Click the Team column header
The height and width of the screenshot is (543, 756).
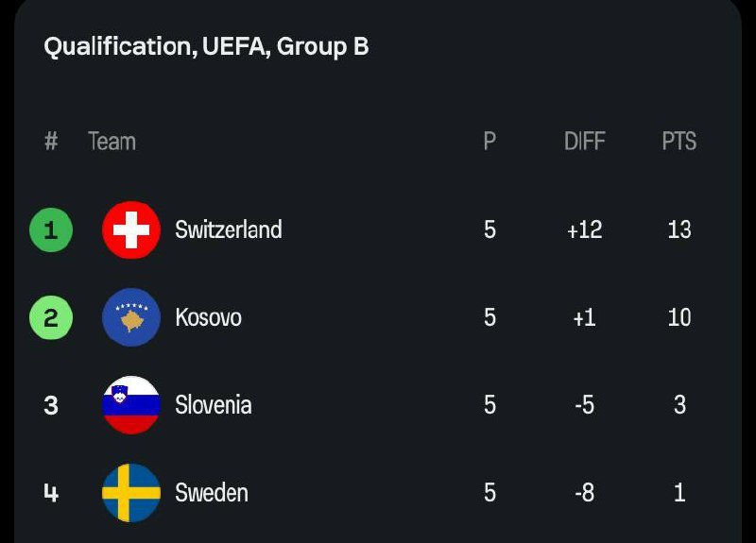pyautogui.click(x=112, y=142)
